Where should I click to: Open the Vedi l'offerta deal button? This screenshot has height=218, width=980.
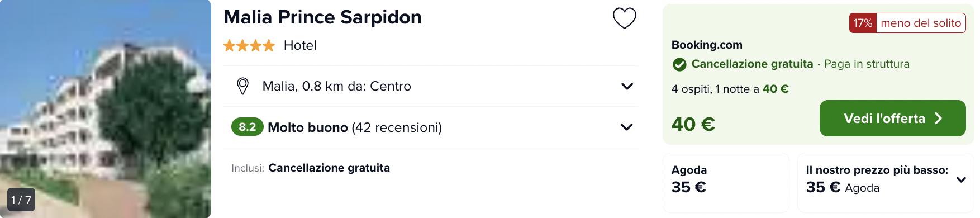892,119
